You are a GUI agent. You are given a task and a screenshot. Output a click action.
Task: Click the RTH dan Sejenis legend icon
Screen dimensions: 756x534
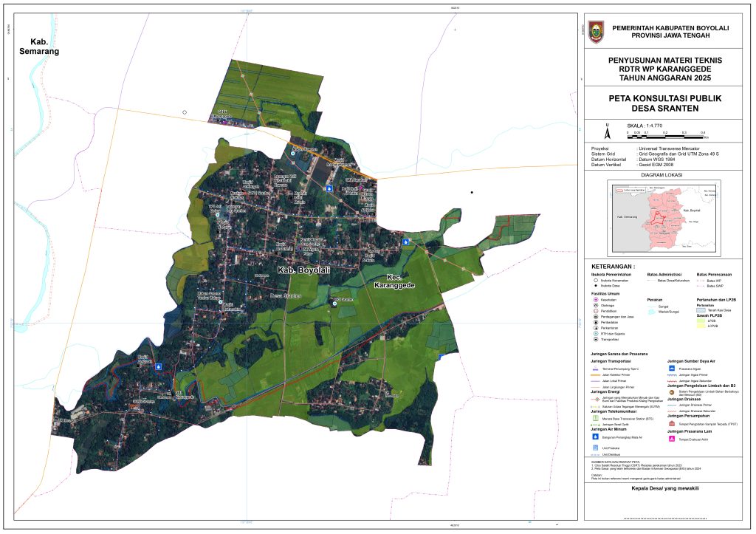pos(596,333)
